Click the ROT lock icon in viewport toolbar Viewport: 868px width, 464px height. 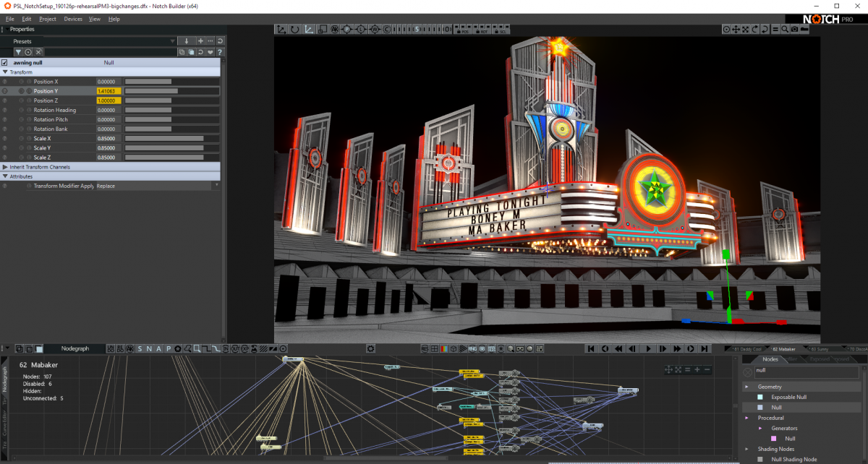coord(481,30)
